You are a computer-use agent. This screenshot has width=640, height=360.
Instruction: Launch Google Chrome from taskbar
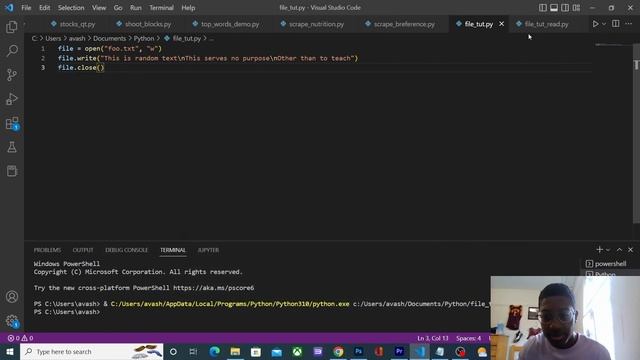tap(338, 351)
